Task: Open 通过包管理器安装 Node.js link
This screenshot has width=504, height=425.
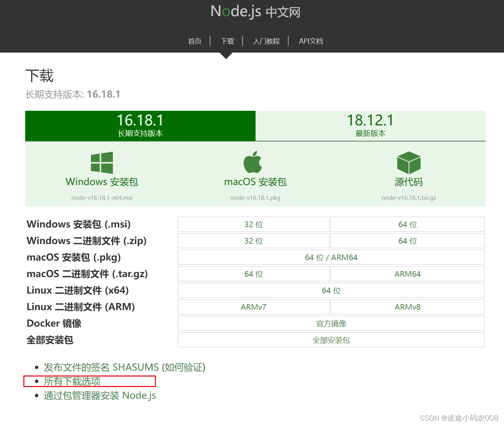Action: (x=100, y=395)
